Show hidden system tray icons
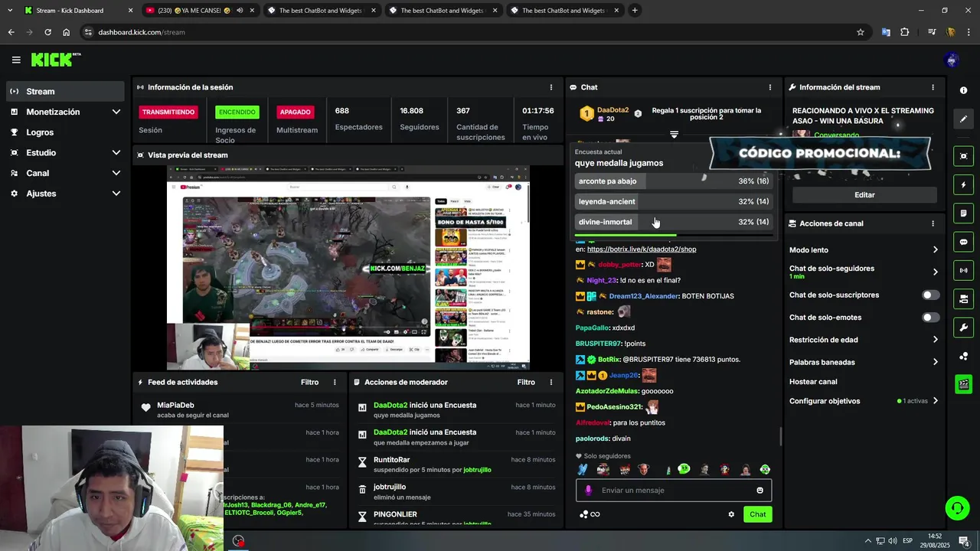980x551 pixels. point(867,541)
